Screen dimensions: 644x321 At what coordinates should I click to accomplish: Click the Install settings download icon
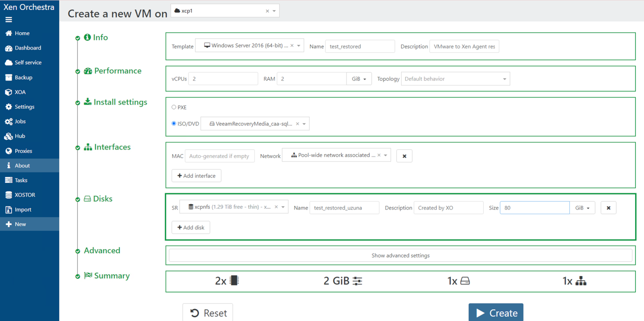[x=88, y=101]
